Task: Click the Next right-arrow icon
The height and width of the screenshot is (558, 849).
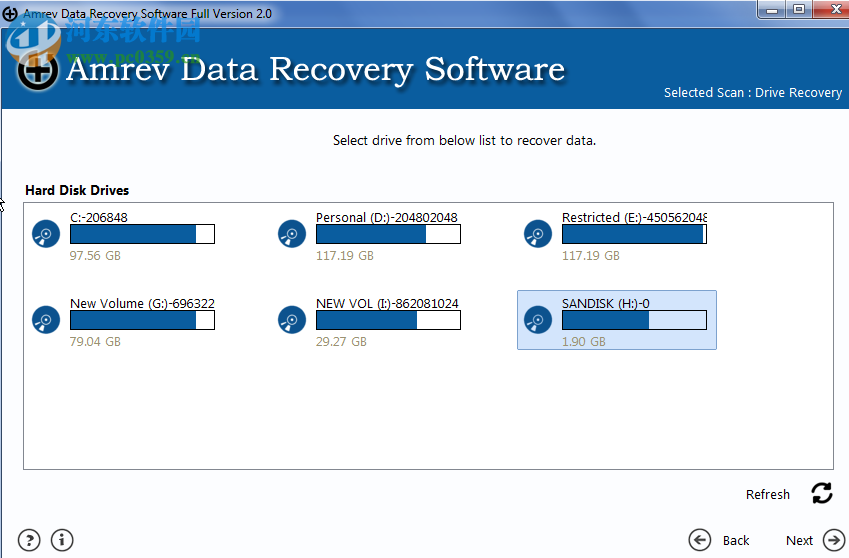Action: [834, 540]
